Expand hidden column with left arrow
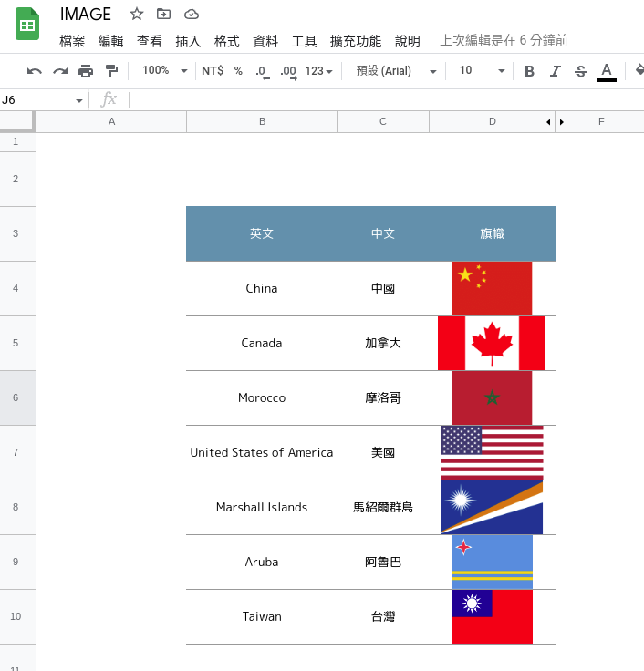Screen dimensions: 644x671 tap(548, 122)
